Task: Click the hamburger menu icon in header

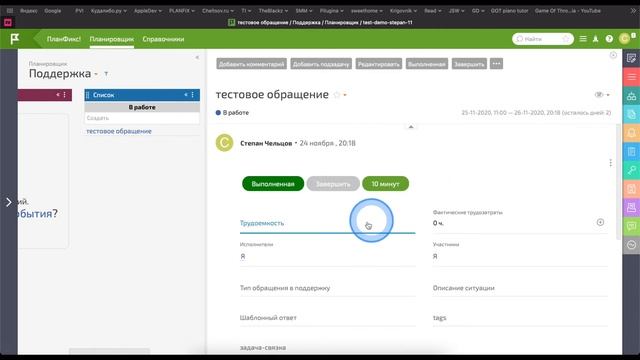Action: tap(583, 39)
